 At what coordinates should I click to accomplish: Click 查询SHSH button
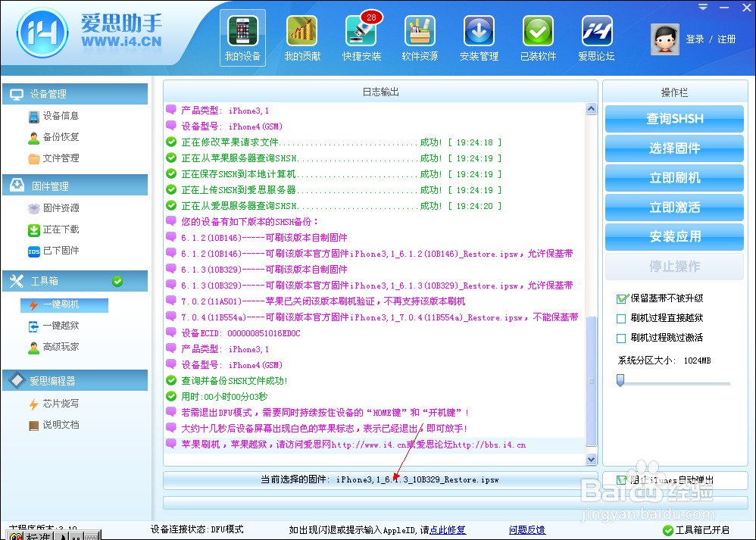coord(674,119)
